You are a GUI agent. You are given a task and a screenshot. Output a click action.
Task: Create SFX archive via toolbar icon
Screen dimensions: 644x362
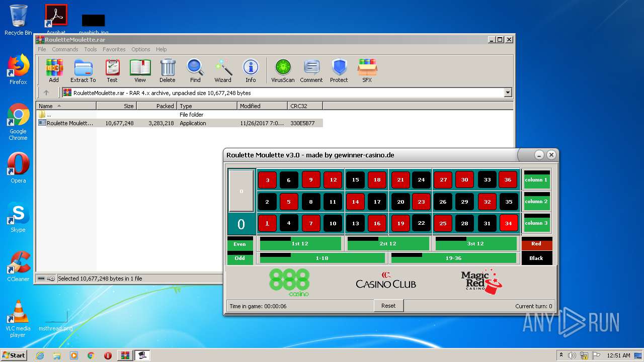pos(367,70)
